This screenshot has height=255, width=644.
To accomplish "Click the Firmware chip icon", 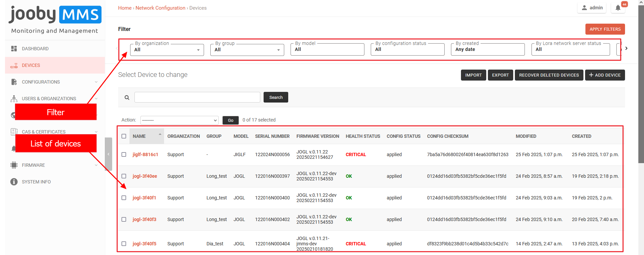I will 14,165.
